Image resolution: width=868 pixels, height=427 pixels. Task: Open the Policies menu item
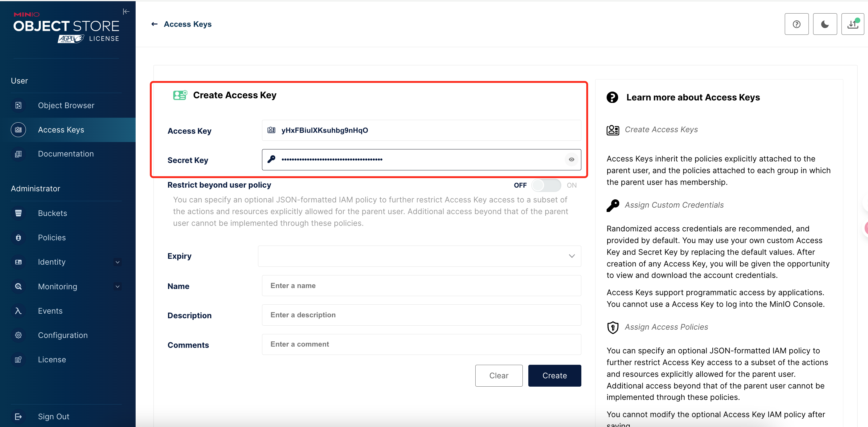point(52,238)
